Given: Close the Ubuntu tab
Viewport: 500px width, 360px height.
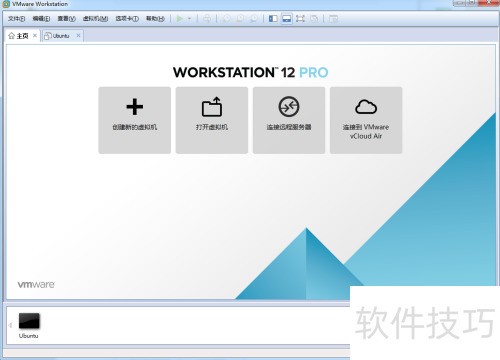Looking at the screenshot, I should 78,35.
